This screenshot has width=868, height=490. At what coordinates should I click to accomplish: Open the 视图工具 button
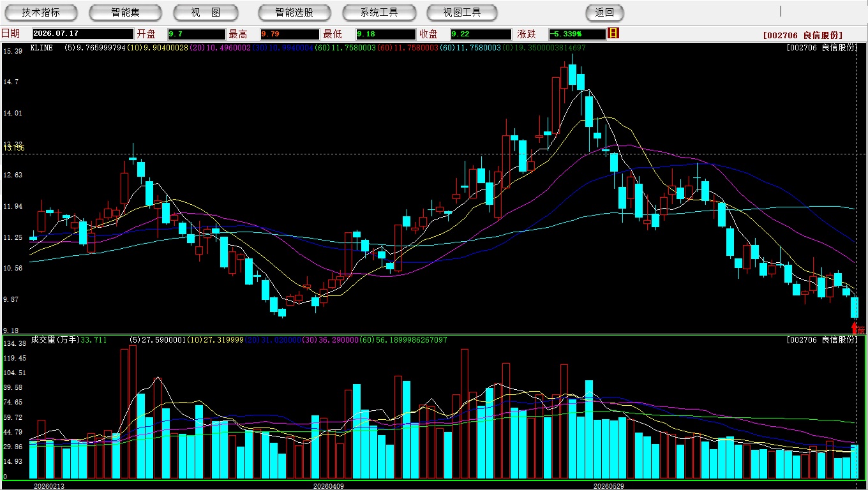(x=463, y=12)
